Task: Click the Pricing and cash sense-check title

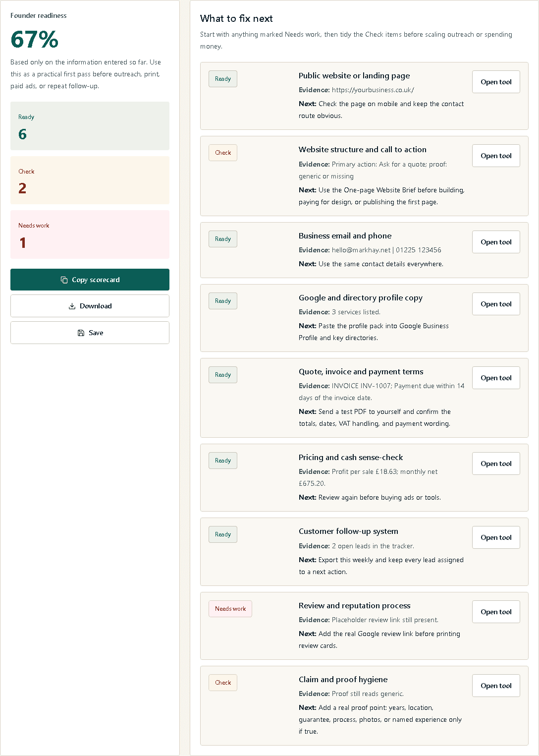Action: (x=351, y=458)
